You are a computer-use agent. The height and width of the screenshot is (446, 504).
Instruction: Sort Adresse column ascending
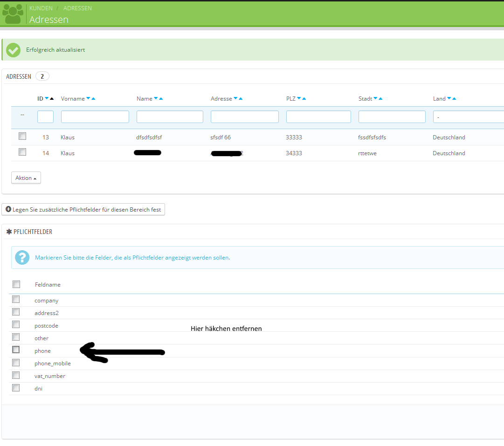241,99
